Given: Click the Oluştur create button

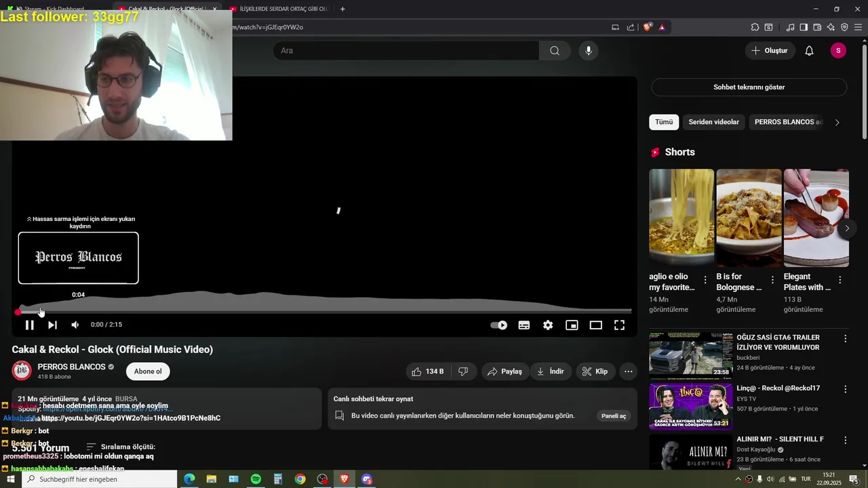Looking at the screenshot, I should coord(770,51).
